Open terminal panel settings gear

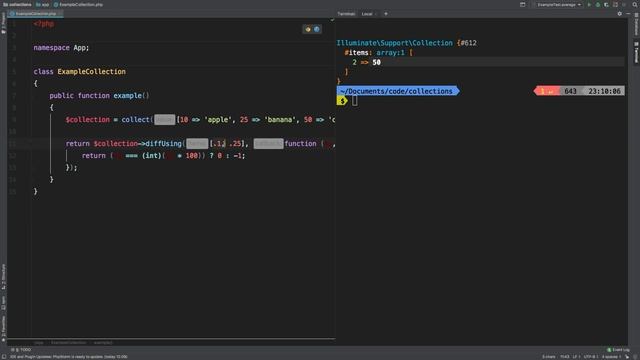tap(620, 14)
